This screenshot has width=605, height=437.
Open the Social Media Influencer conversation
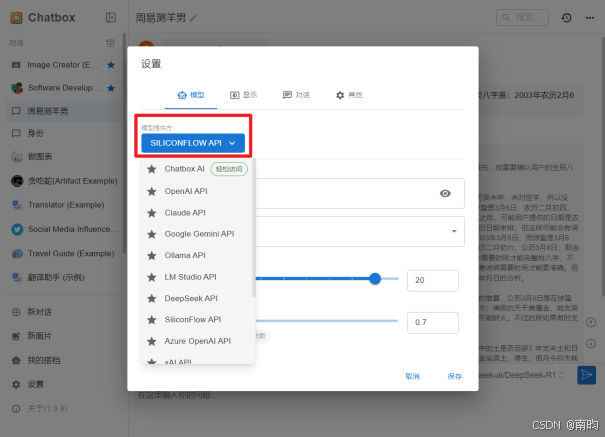coord(64,229)
